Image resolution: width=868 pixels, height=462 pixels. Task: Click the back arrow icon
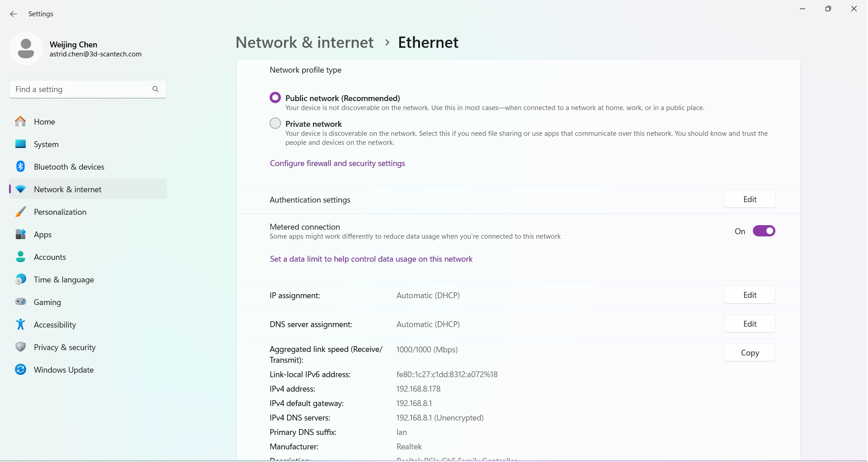point(14,14)
